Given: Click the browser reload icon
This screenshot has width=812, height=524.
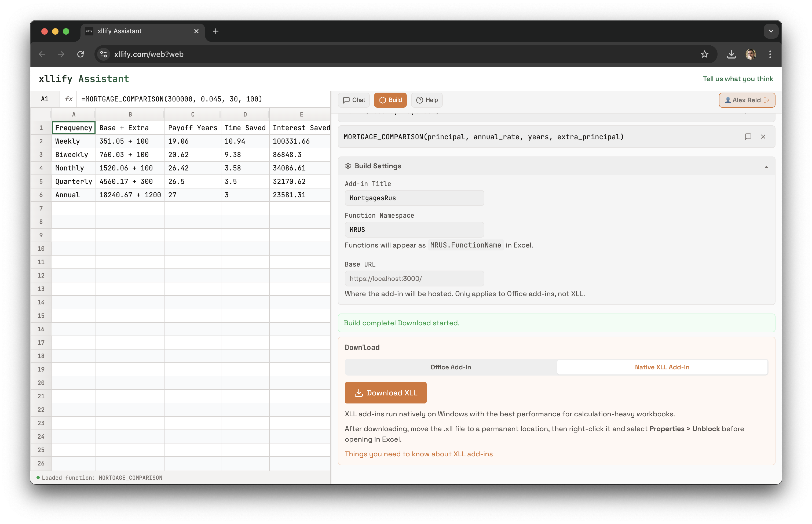Looking at the screenshot, I should click(81, 54).
